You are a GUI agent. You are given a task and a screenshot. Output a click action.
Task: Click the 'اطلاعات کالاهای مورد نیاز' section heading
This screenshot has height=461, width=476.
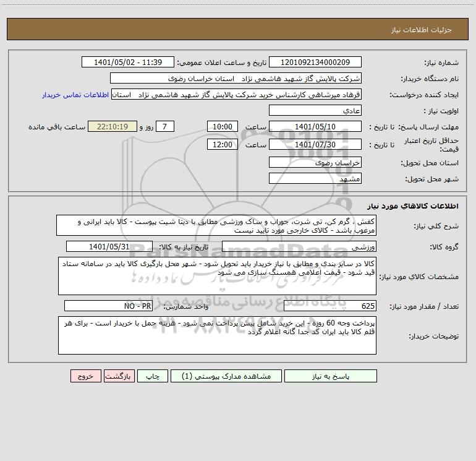click(x=413, y=206)
